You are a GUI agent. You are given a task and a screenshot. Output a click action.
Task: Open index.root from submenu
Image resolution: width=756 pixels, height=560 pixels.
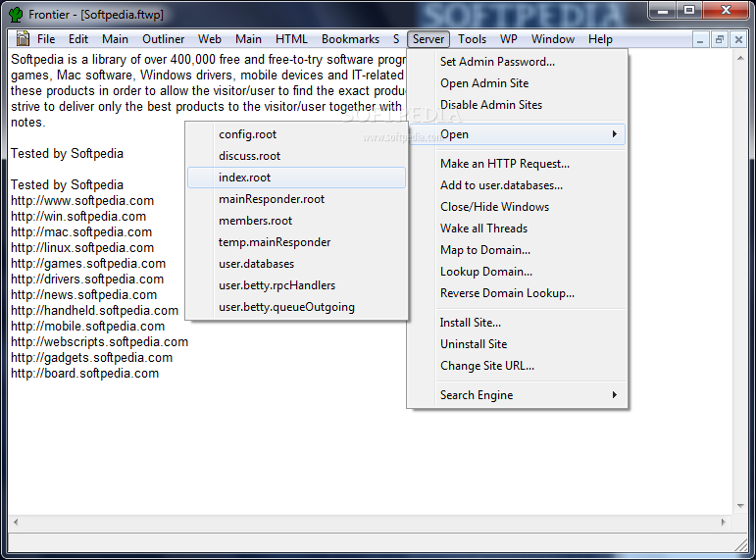(296, 178)
